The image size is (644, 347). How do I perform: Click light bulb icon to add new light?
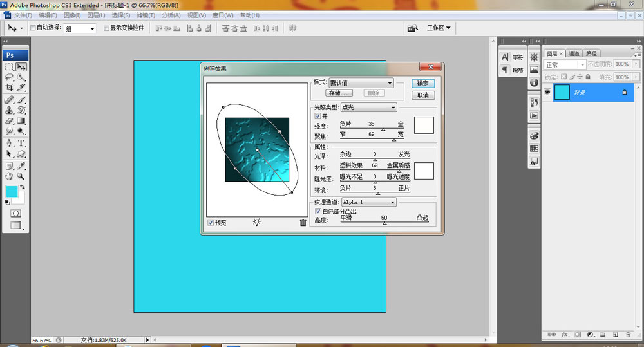click(257, 222)
